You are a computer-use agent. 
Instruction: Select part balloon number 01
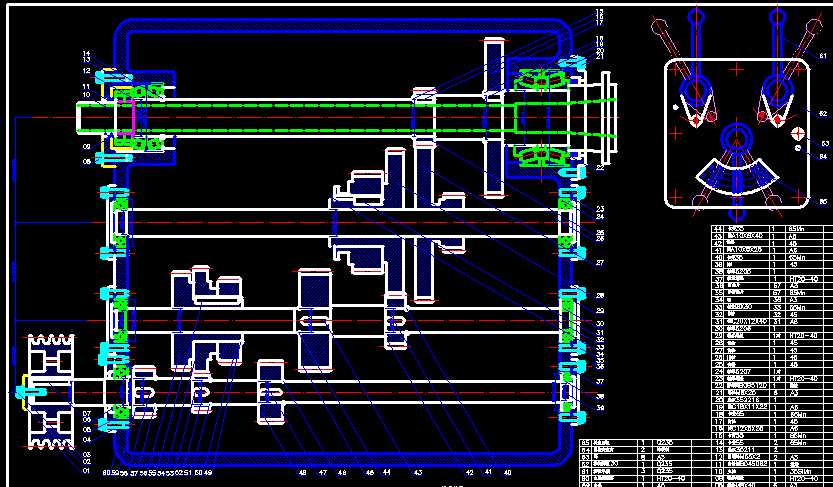click(87, 470)
